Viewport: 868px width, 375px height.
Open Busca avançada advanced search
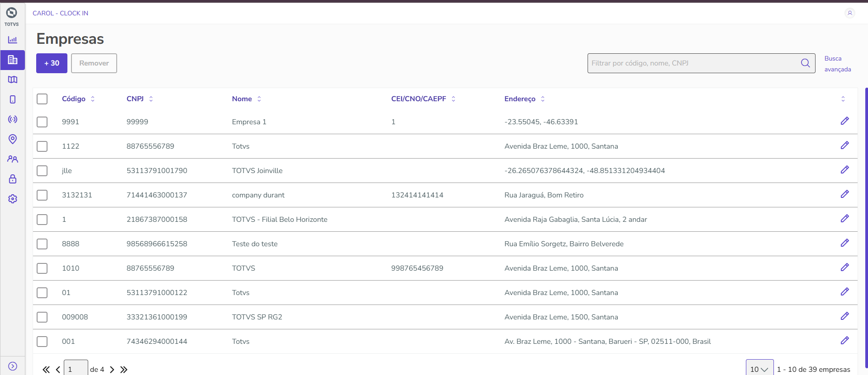tap(838, 64)
